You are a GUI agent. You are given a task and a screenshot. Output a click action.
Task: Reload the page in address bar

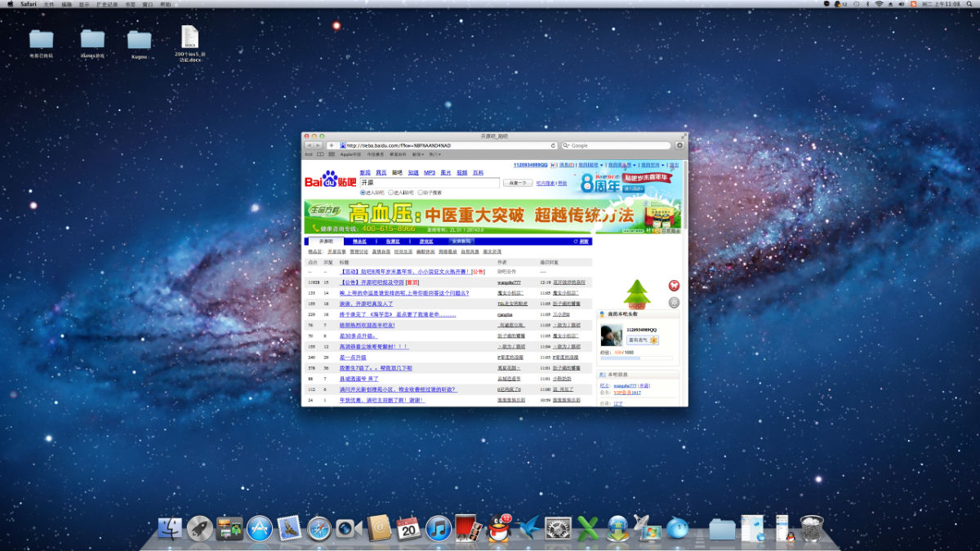pos(553,145)
